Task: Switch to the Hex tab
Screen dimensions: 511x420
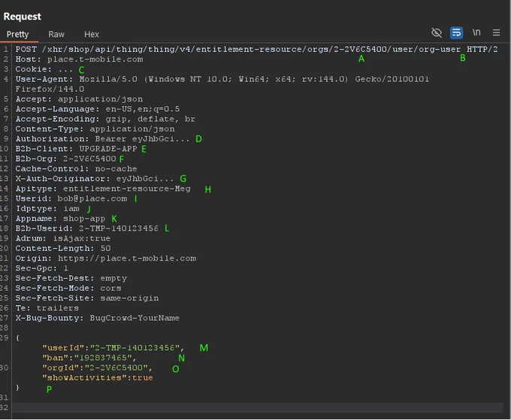Action: click(x=92, y=35)
